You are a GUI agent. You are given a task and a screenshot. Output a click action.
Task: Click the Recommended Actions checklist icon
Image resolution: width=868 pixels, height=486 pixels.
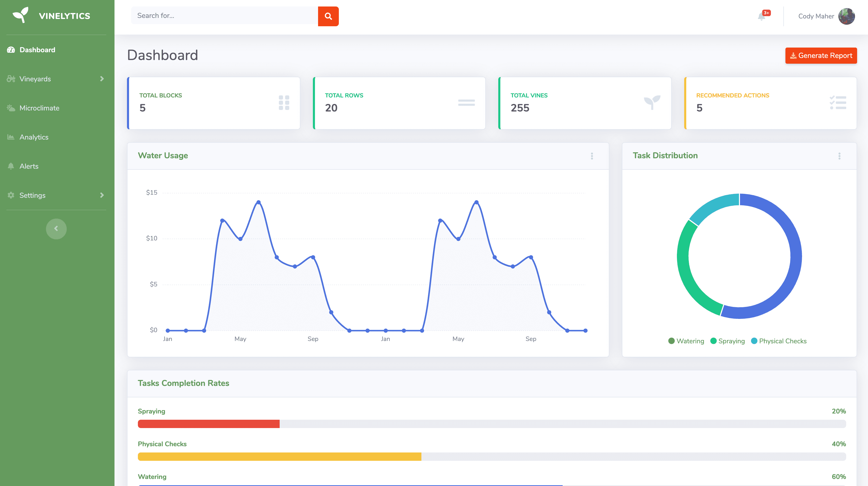[838, 103]
